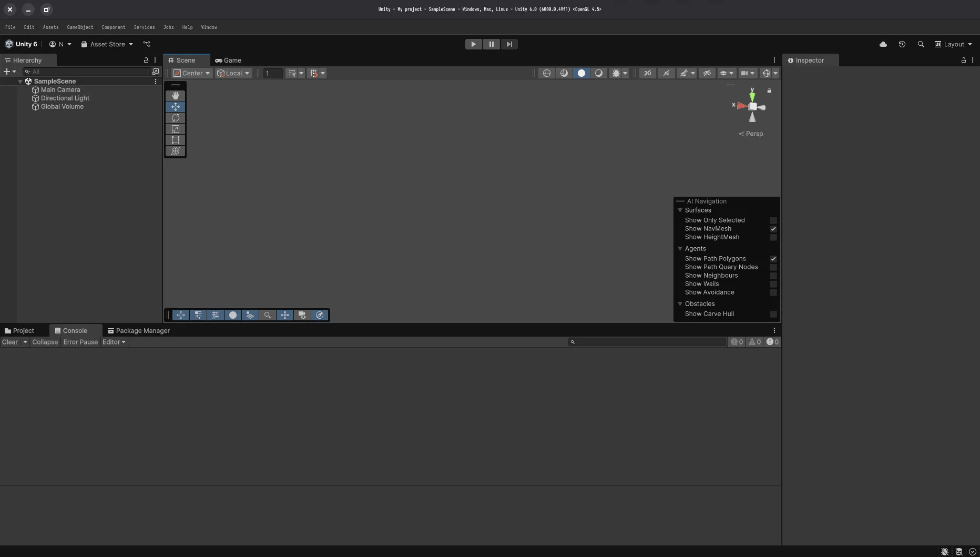Open the Center pivot dropdown

point(191,73)
